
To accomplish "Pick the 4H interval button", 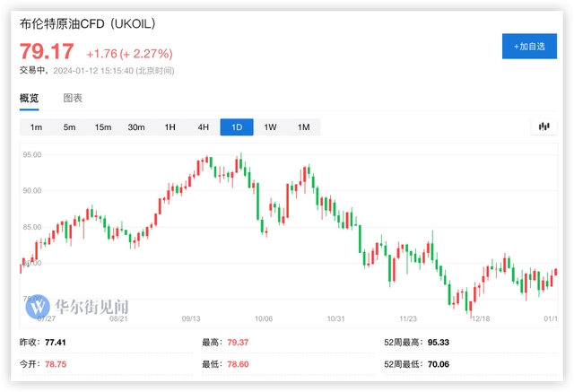I will tap(203, 127).
